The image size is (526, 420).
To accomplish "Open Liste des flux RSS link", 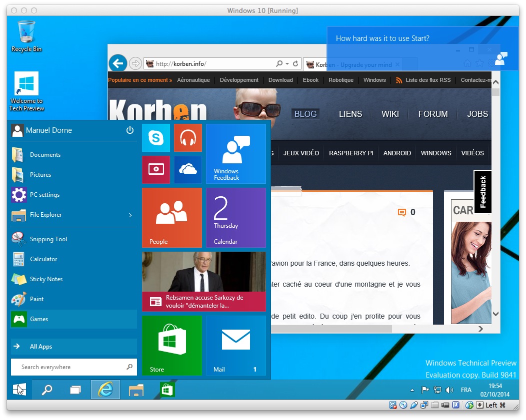I will (423, 80).
